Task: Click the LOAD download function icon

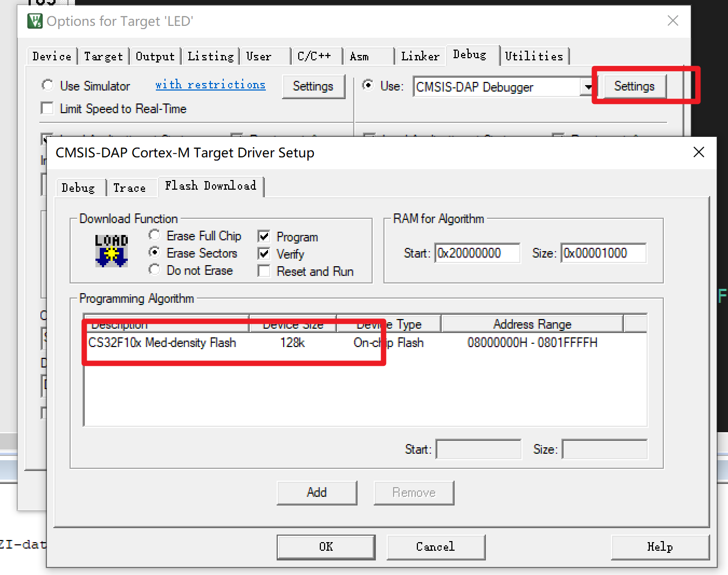Action: [112, 251]
